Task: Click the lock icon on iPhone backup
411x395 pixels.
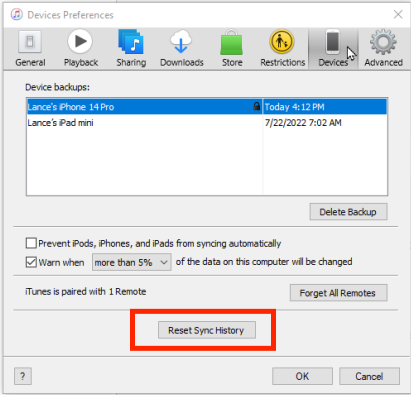Action: 256,106
